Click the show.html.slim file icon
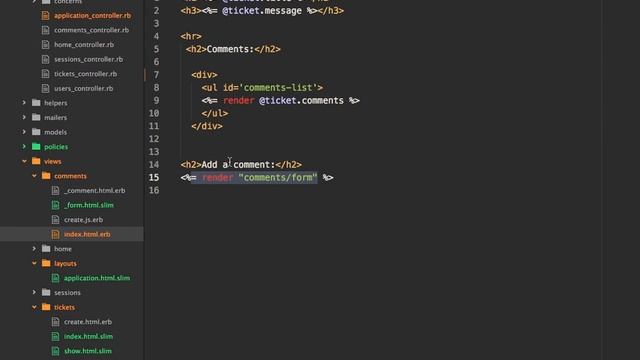The height and width of the screenshot is (360, 640). pos(56,351)
